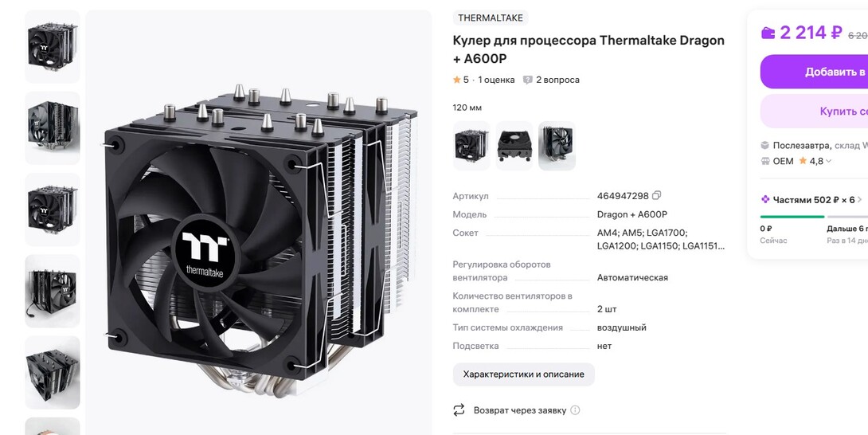Click the Купить сейчас button
The width and height of the screenshot is (868, 435).
tap(814, 112)
